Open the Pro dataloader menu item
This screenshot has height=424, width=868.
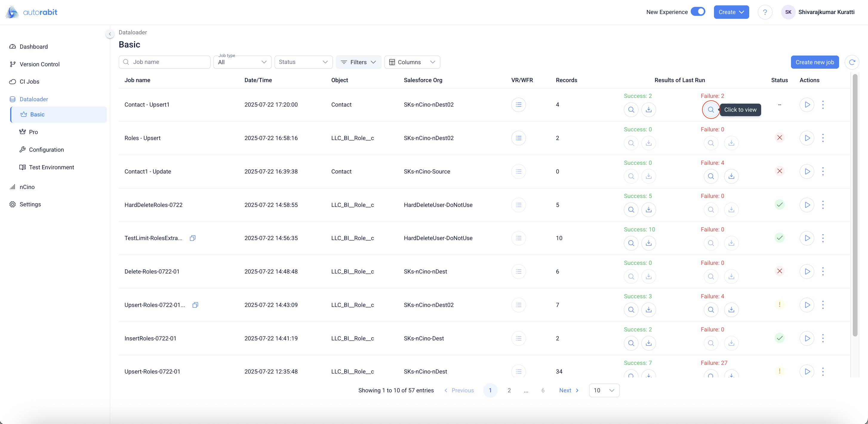click(33, 132)
